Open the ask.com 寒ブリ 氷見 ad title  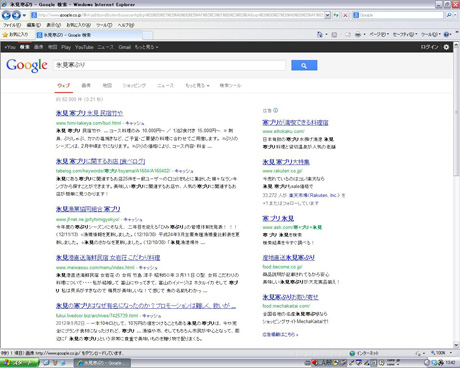[278, 218]
